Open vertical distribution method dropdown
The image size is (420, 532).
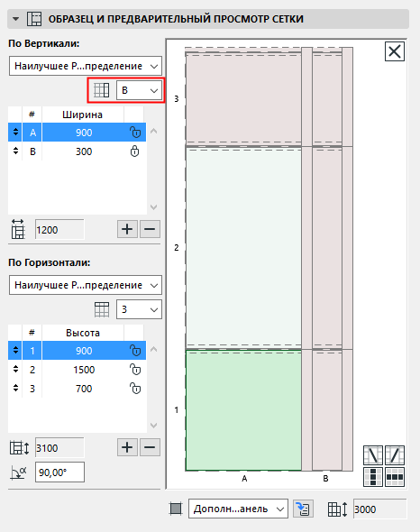point(86,66)
